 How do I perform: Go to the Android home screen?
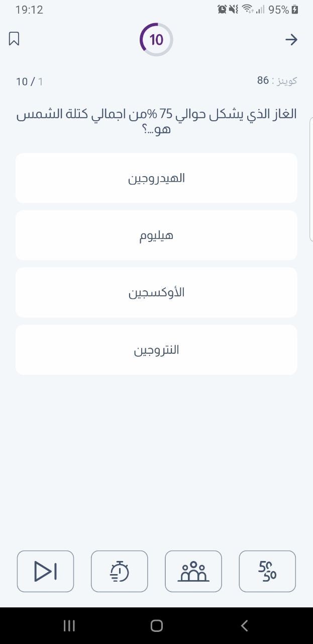click(x=156, y=625)
